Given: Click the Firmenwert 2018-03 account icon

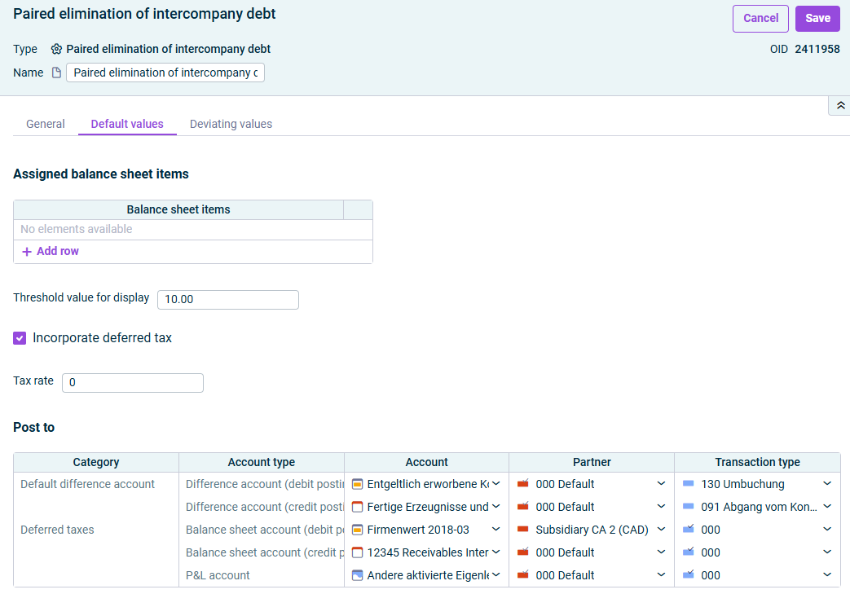Looking at the screenshot, I should click(357, 530).
